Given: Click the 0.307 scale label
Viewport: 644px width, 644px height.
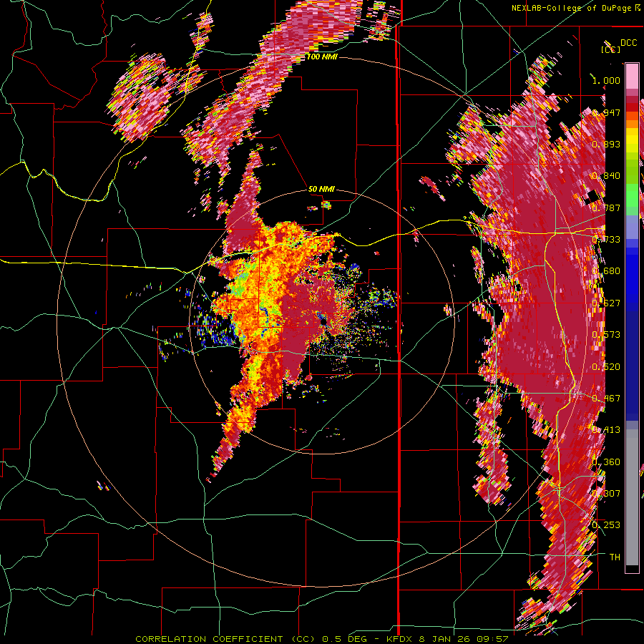Looking at the screenshot, I should pos(606,494).
